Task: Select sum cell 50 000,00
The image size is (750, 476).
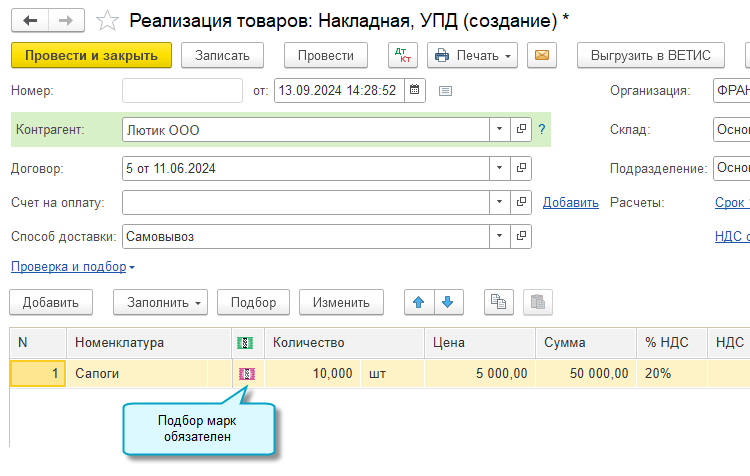Action: 586,374
